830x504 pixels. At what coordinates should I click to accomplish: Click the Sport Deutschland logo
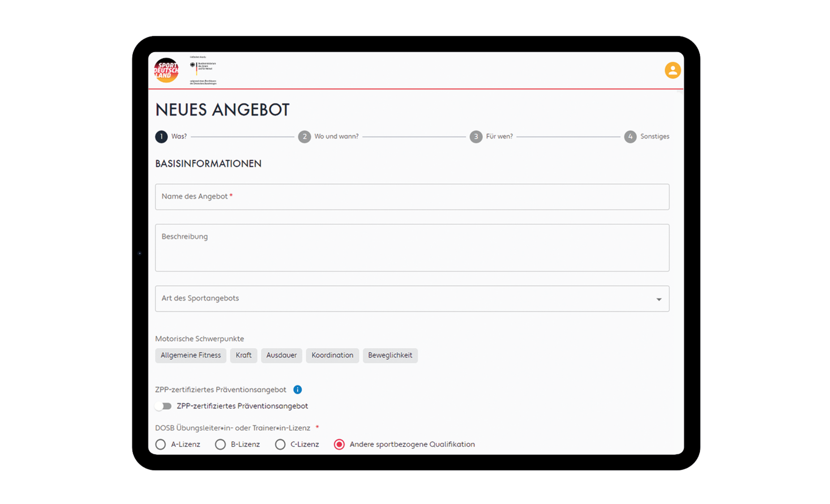pos(166,70)
